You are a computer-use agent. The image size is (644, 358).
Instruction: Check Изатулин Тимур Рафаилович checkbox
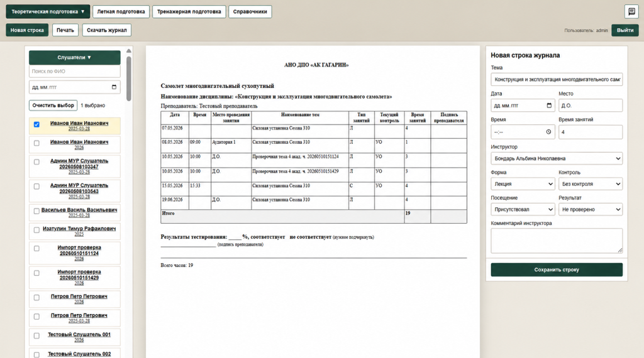pos(36,230)
